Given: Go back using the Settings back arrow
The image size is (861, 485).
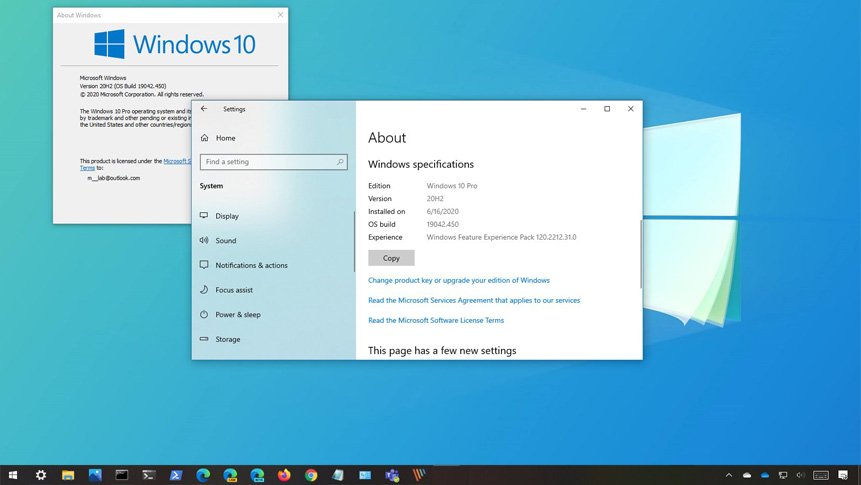Looking at the screenshot, I should click(x=204, y=109).
